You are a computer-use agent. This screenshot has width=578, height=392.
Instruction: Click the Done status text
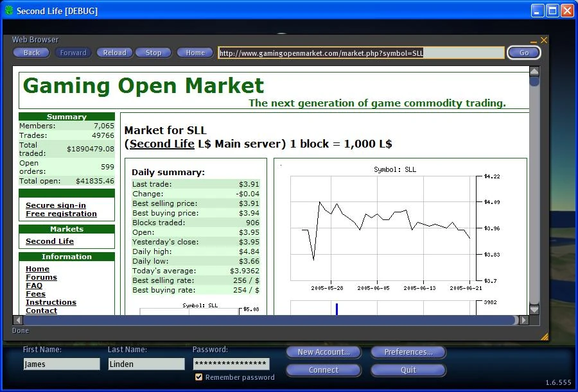tap(21, 330)
